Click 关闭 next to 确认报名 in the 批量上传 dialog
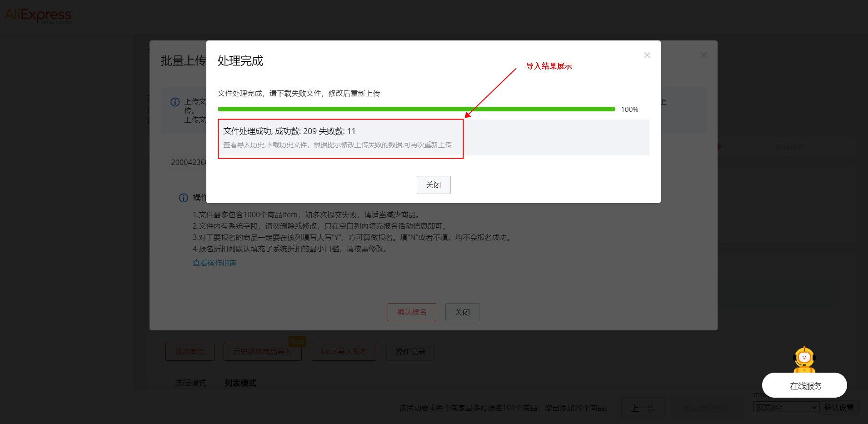The image size is (868, 424). click(462, 312)
